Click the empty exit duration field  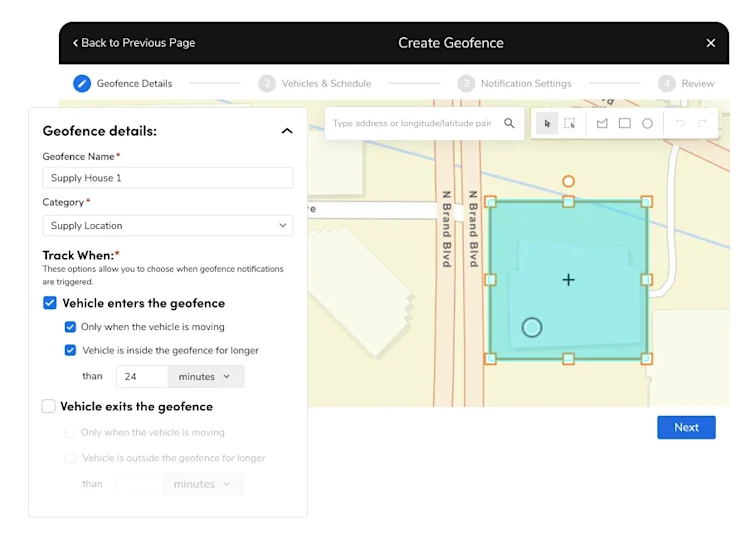pos(140,484)
